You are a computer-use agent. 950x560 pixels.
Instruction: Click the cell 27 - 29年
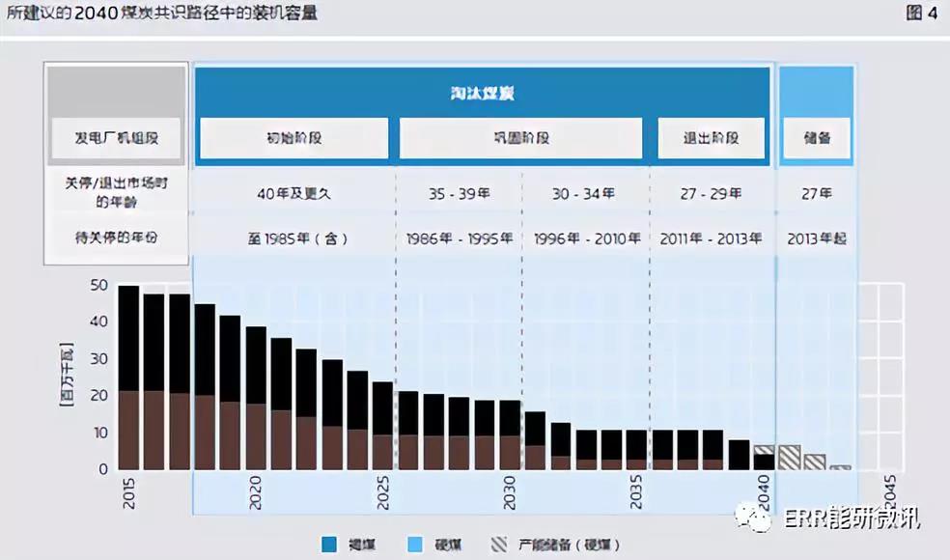point(712,194)
